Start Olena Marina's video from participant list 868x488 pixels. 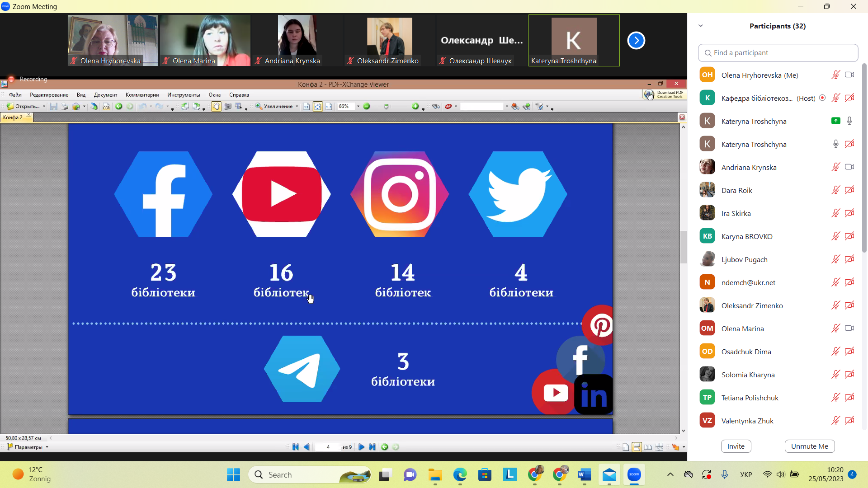tap(849, 328)
